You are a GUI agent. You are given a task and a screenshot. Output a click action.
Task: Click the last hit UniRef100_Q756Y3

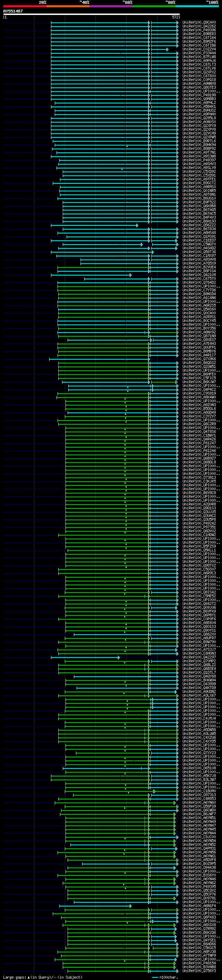coord(199,971)
